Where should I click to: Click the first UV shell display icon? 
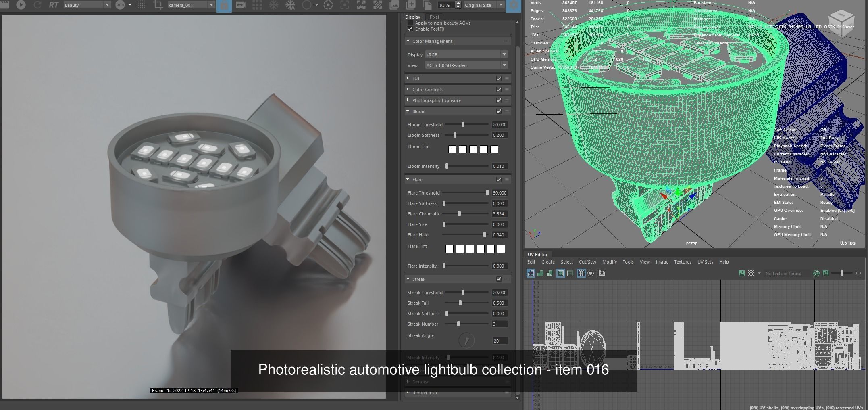(531, 273)
